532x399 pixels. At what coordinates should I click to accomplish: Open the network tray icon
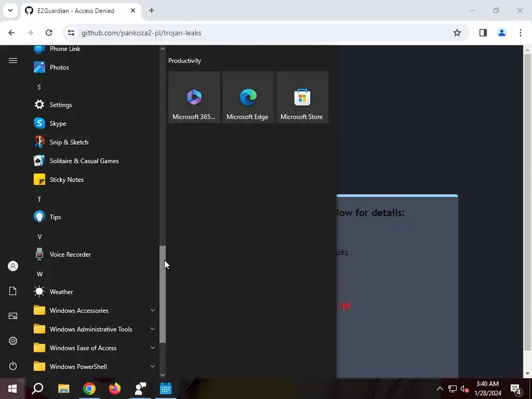click(x=453, y=389)
